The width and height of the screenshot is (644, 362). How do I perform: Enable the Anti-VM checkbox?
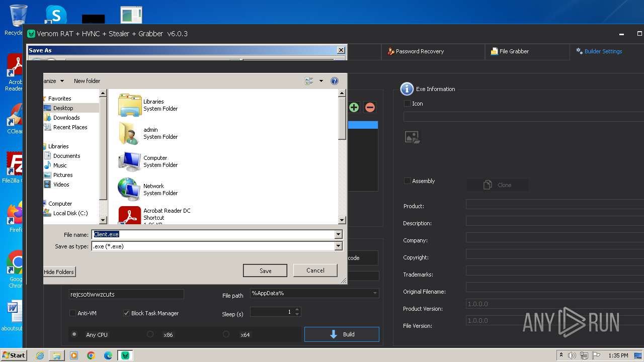pyautogui.click(x=72, y=313)
